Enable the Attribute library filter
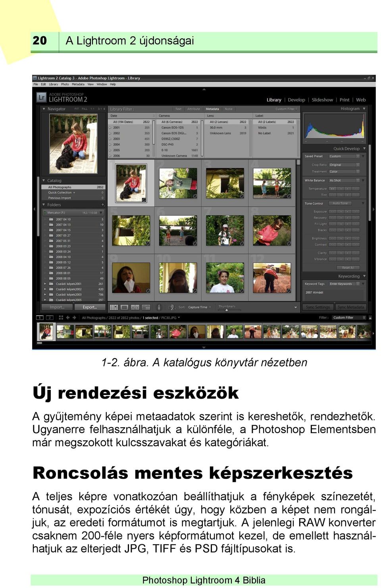 click(x=194, y=109)
